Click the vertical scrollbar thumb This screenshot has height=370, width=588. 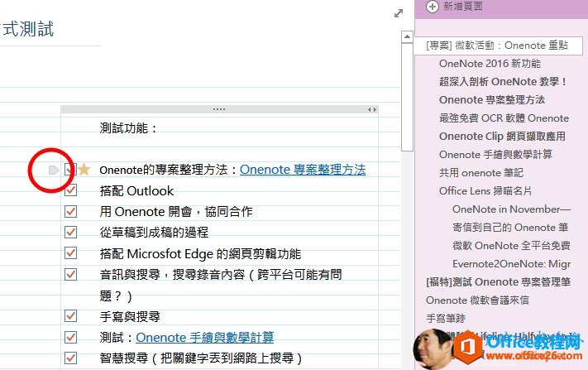(x=407, y=97)
